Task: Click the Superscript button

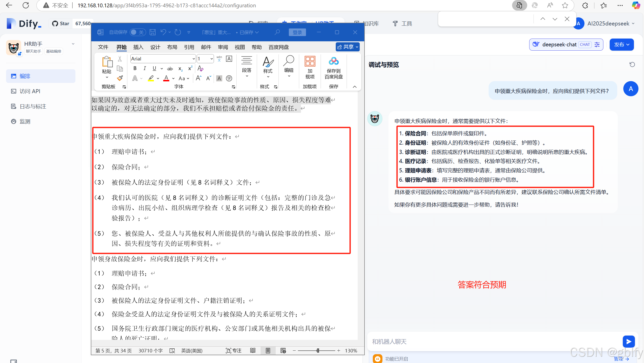Action: tap(190, 68)
